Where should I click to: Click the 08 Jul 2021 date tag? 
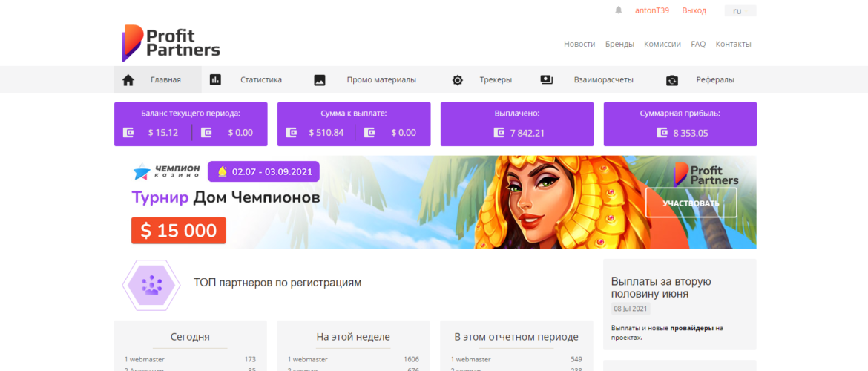click(631, 309)
